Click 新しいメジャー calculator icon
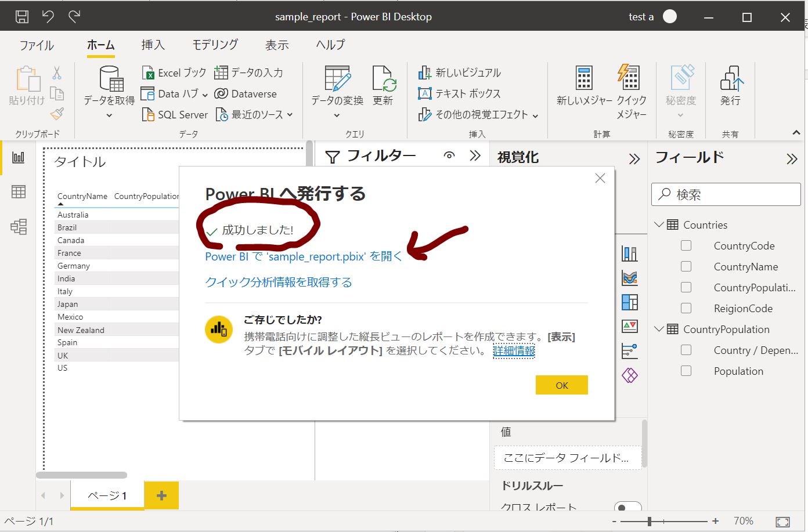 tap(584, 79)
